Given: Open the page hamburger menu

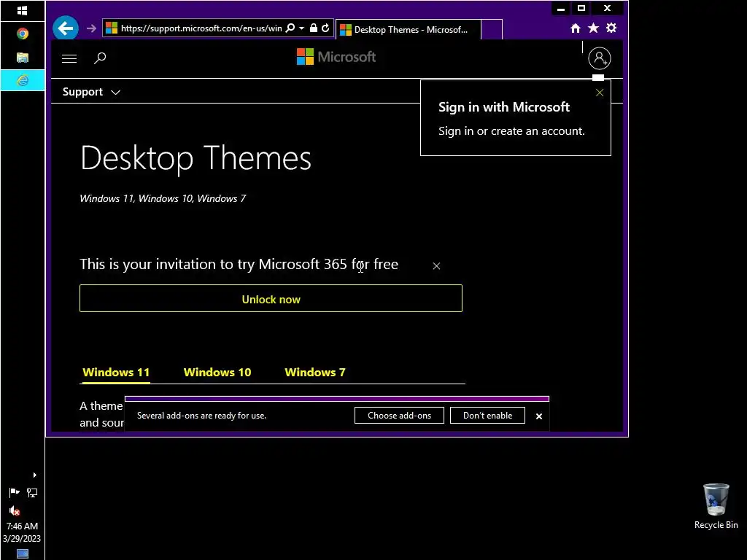Looking at the screenshot, I should pos(69,58).
